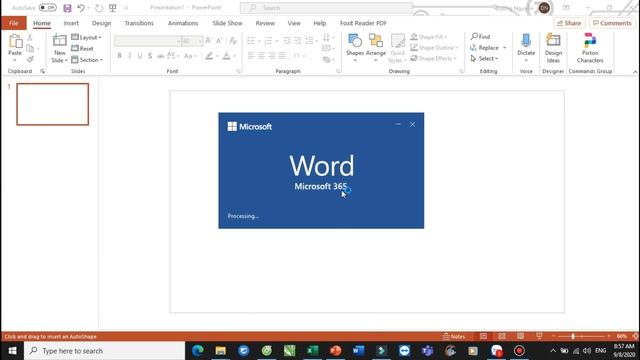
Task: Toggle Italic formatting
Action: click(130, 56)
